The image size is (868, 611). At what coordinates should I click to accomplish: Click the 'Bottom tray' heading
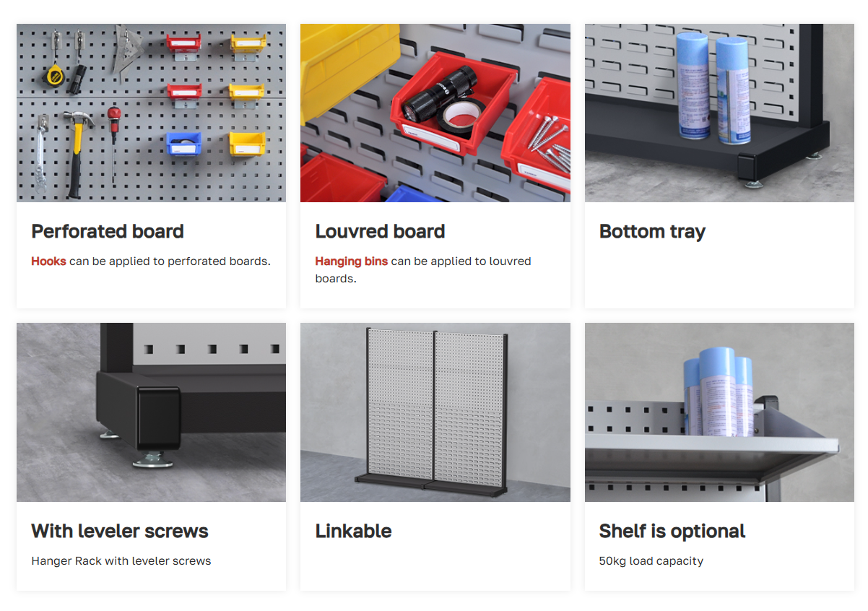point(652,233)
